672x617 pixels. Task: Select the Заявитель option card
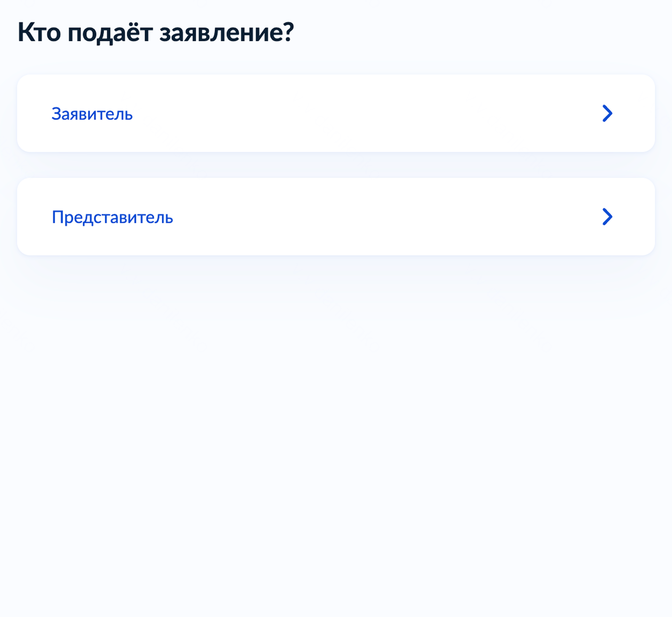(336, 113)
